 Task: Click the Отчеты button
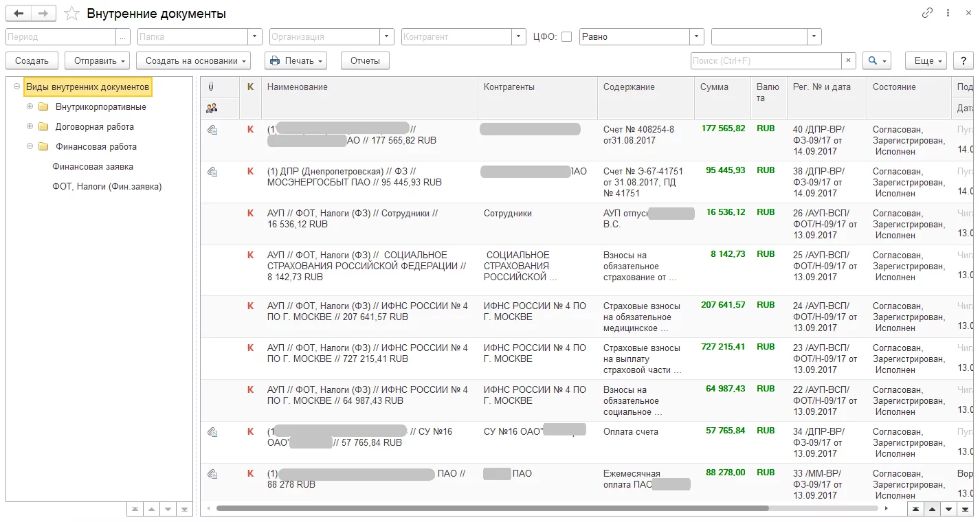(365, 60)
